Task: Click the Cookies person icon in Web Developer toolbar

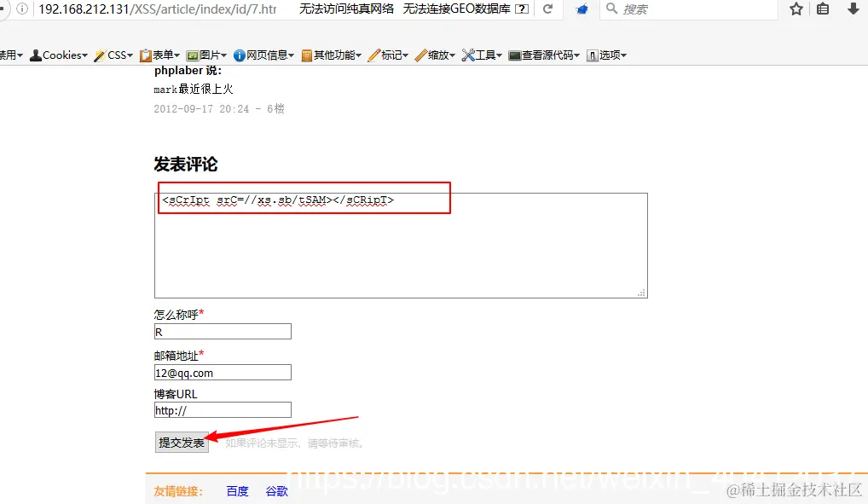Action: pos(37,55)
